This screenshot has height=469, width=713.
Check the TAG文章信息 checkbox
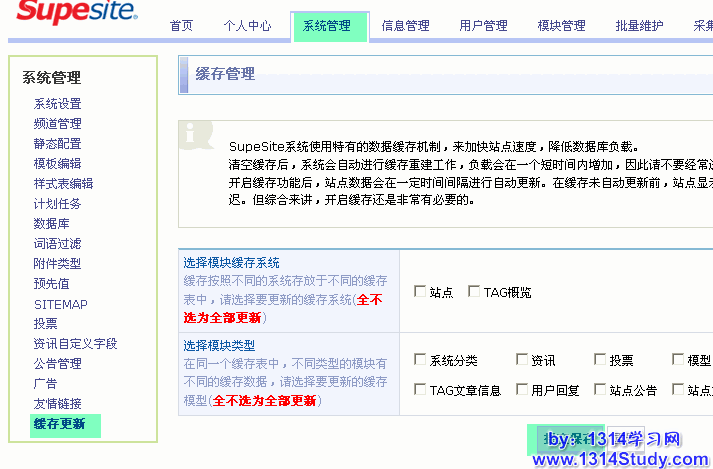(420, 390)
